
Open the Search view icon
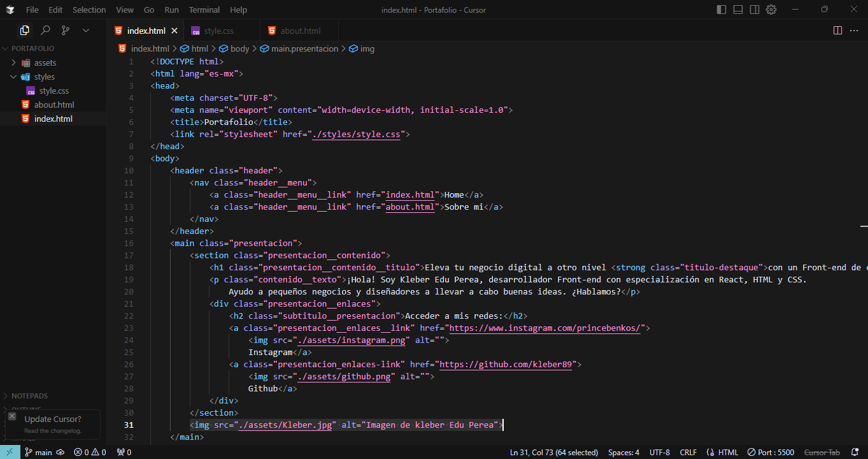tap(45, 30)
